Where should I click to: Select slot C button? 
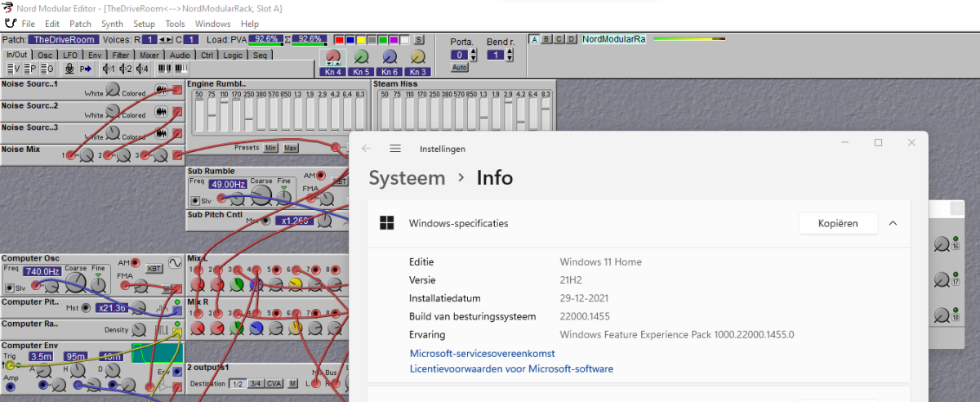[x=559, y=38]
